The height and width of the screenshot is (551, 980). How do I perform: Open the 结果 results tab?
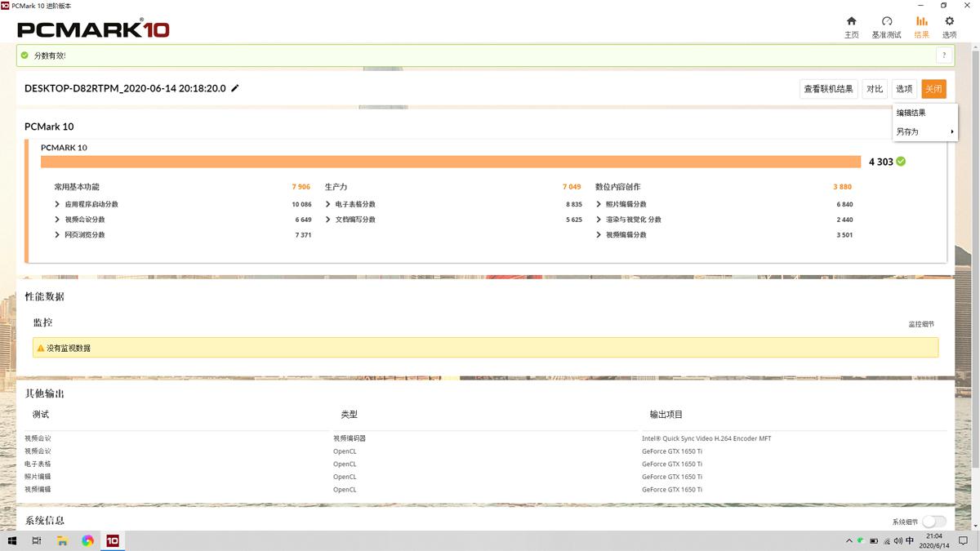coord(921,26)
